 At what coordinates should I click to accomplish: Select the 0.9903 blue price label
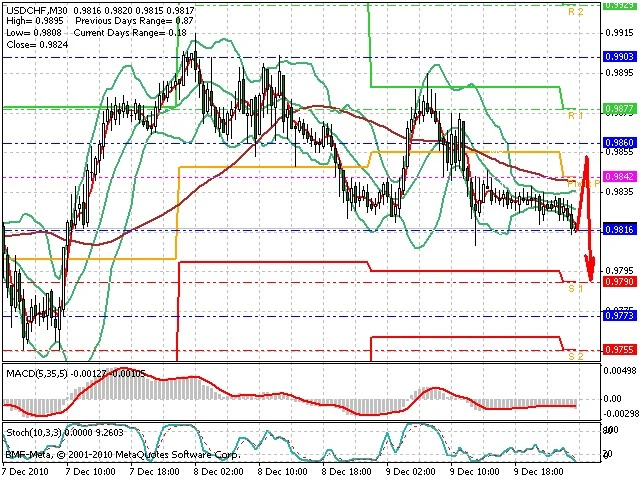pyautogui.click(x=620, y=57)
